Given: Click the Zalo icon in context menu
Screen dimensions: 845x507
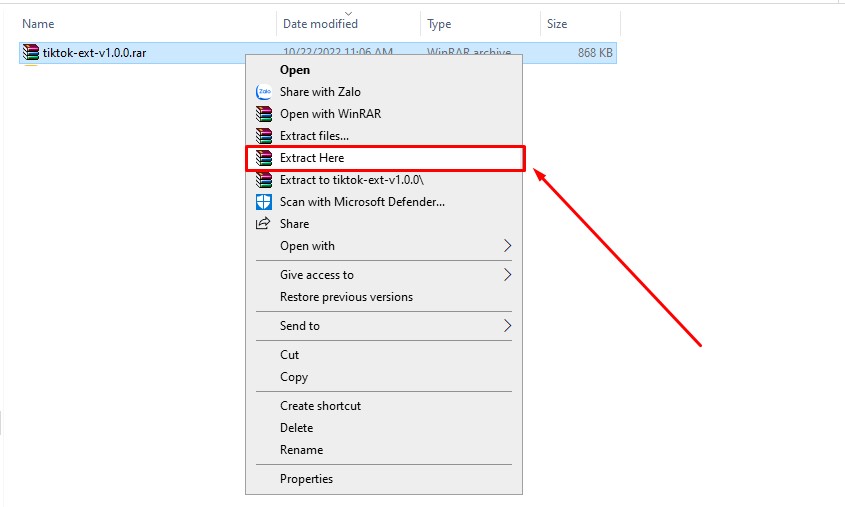Looking at the screenshot, I should (x=264, y=92).
